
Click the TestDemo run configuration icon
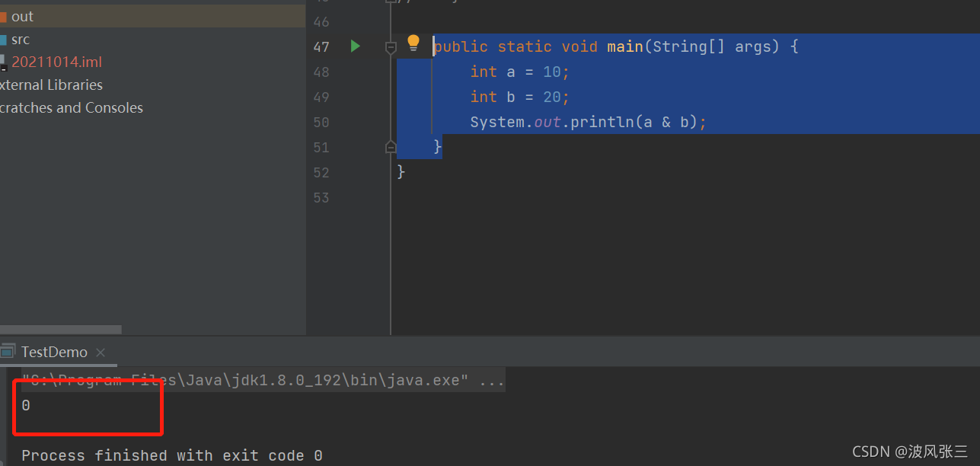coord(8,352)
